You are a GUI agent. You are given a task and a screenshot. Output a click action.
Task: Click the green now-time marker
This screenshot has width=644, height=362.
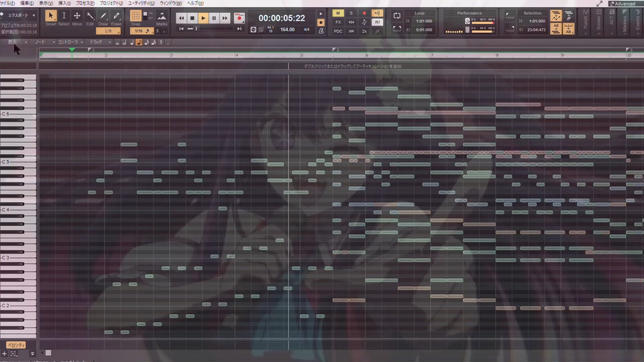(72, 50)
